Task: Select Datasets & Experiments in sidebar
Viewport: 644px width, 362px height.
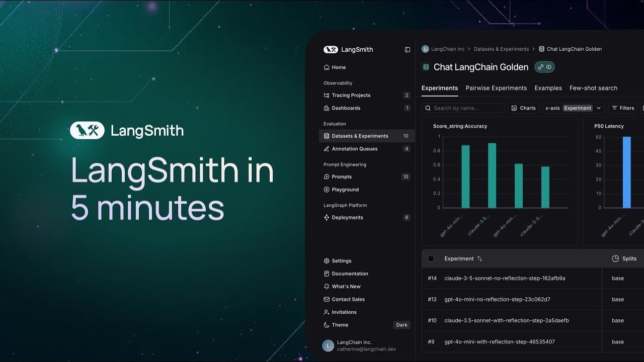Action: click(359, 136)
